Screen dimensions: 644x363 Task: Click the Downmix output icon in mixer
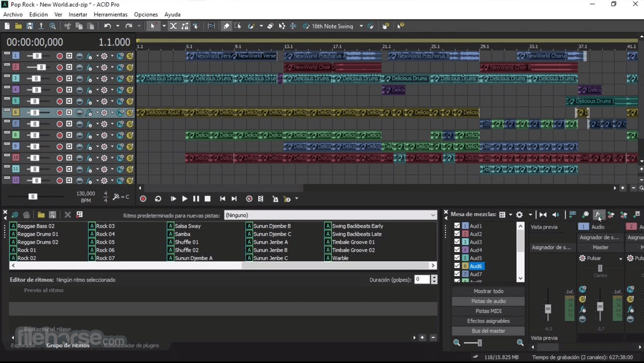tap(543, 214)
